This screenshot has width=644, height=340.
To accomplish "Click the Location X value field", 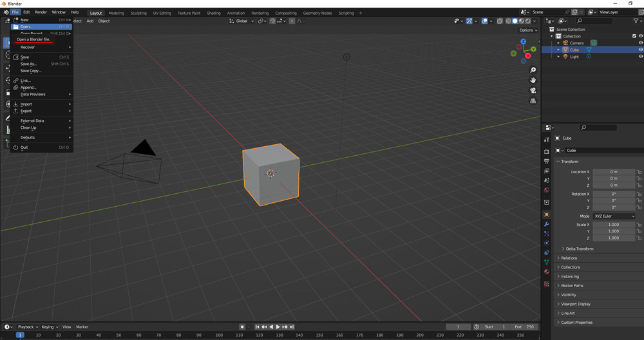I will pyautogui.click(x=613, y=172).
